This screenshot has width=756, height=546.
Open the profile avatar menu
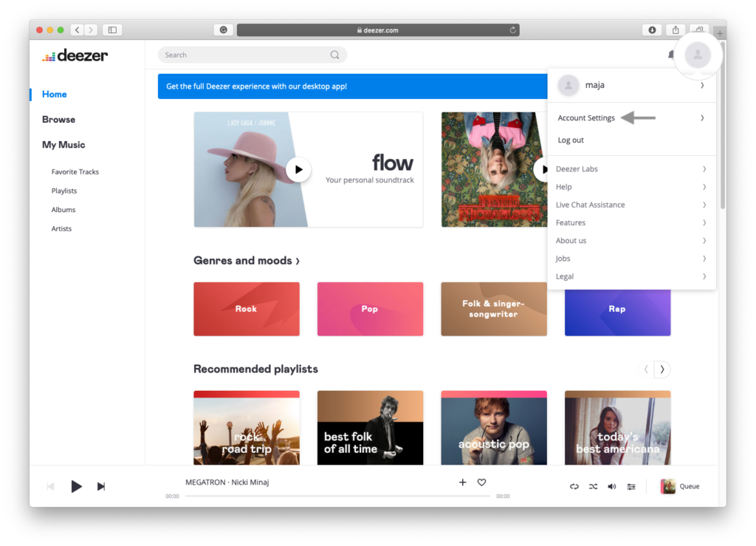(x=698, y=54)
